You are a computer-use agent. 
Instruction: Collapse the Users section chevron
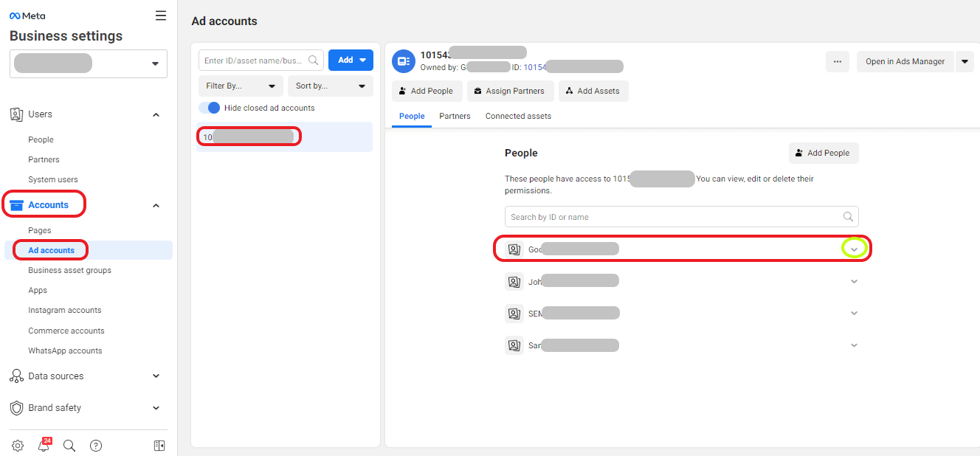click(x=156, y=114)
